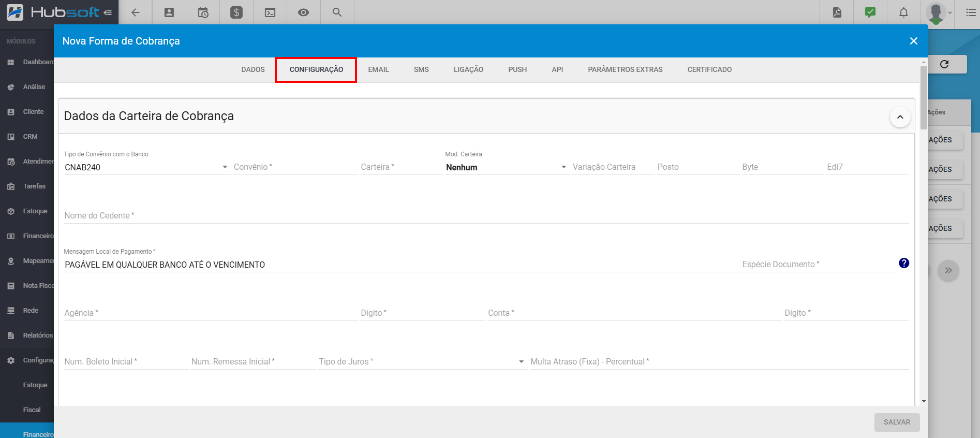
Task: Open the client contact icon in toolbar
Action: (x=169, y=12)
